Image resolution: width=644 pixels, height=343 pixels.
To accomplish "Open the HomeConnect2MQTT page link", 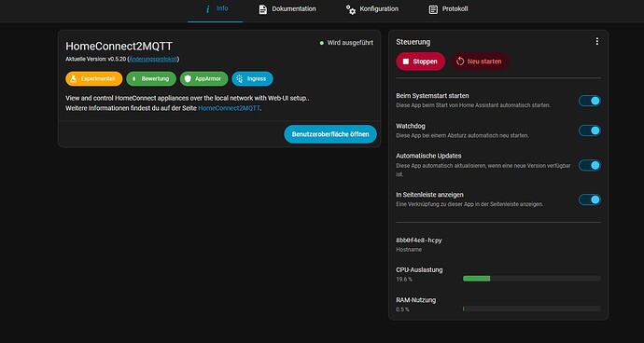I will [x=230, y=108].
